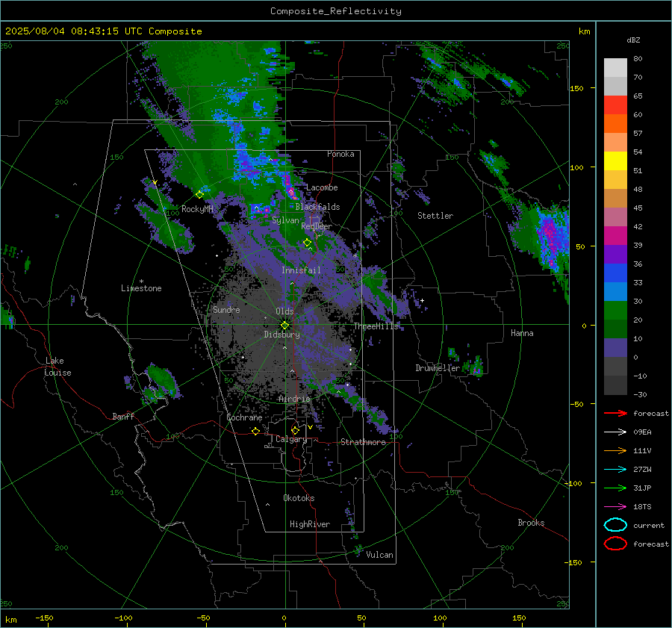This screenshot has width=672, height=628.
Task: Click the dBZ legend heading
Action: point(633,40)
